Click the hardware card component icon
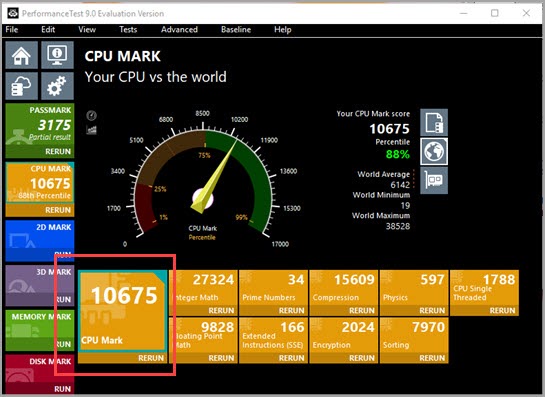The height and width of the screenshot is (397, 545). [434, 180]
